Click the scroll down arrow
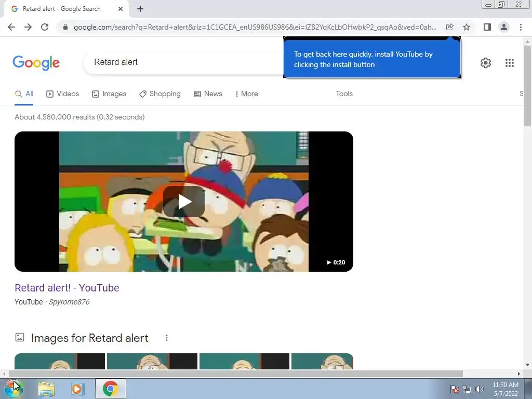 528,365
